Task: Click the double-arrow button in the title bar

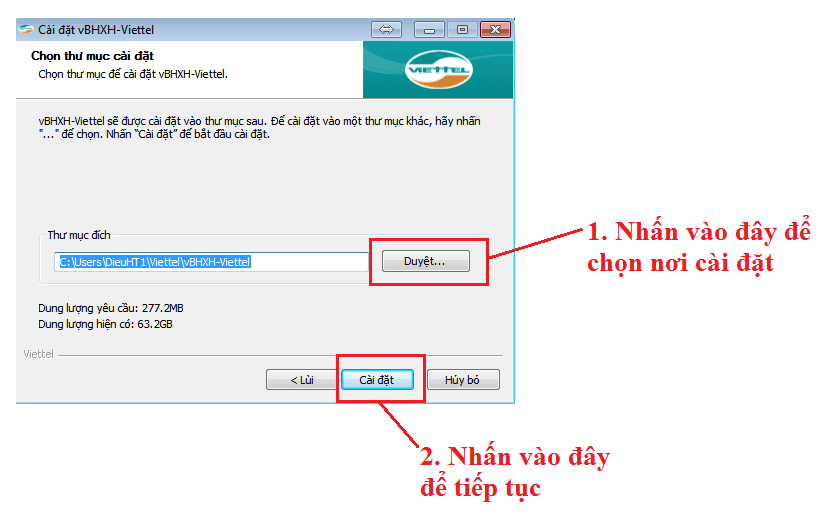Action: coord(386,29)
